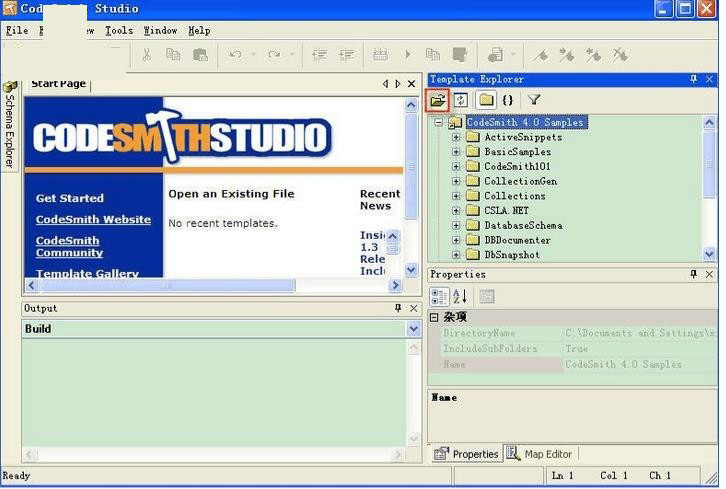Click the Start Page horizontal scrollbar thumb
The image size is (726, 489).
coord(167,285)
